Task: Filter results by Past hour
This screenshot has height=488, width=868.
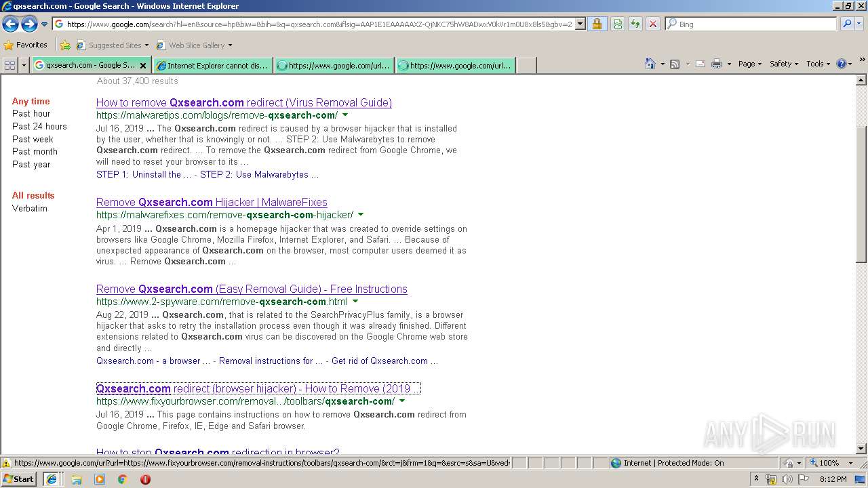Action: pyautogui.click(x=31, y=114)
